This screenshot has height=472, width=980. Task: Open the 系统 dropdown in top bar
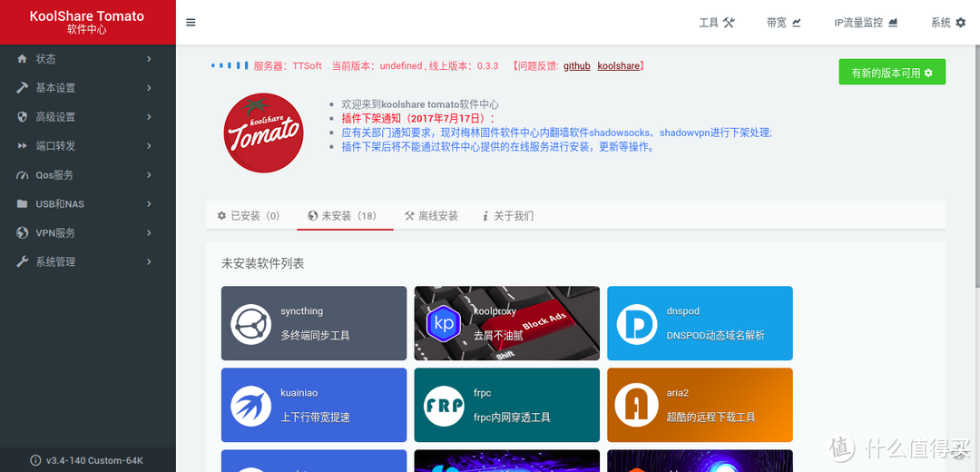pos(947,23)
